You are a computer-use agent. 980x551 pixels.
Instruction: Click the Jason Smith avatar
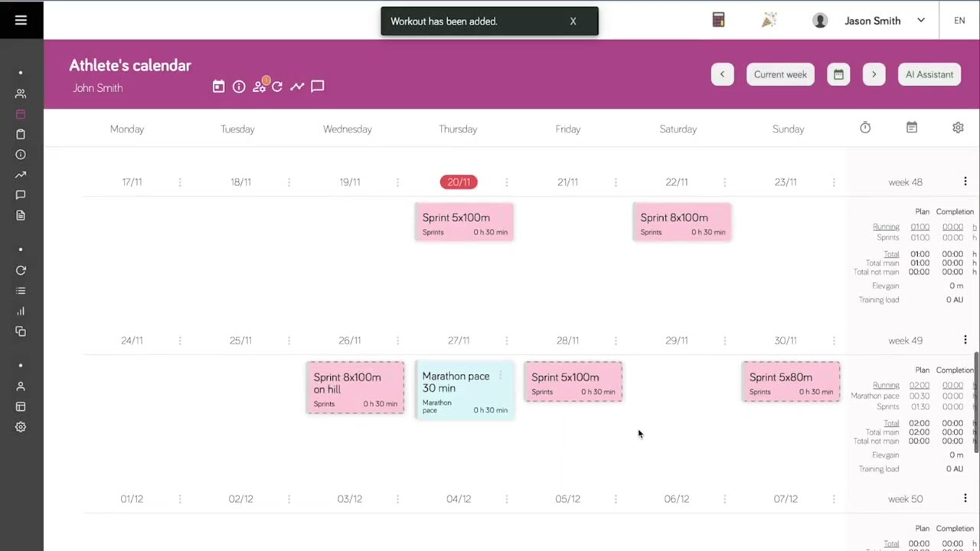click(820, 21)
